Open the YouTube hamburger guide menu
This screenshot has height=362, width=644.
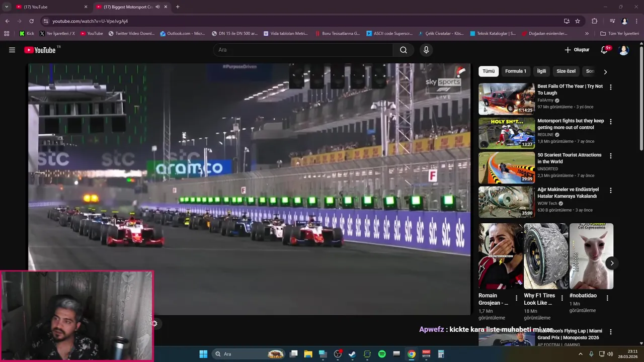(x=12, y=50)
